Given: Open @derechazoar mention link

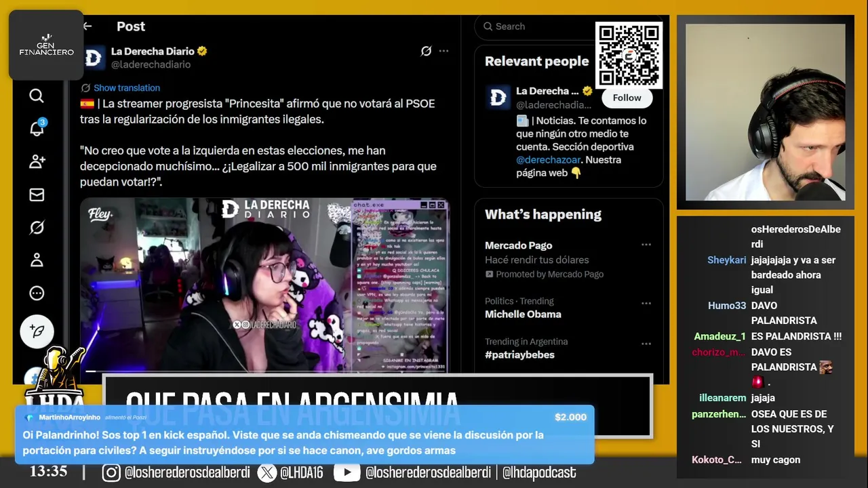Looking at the screenshot, I should click(548, 160).
